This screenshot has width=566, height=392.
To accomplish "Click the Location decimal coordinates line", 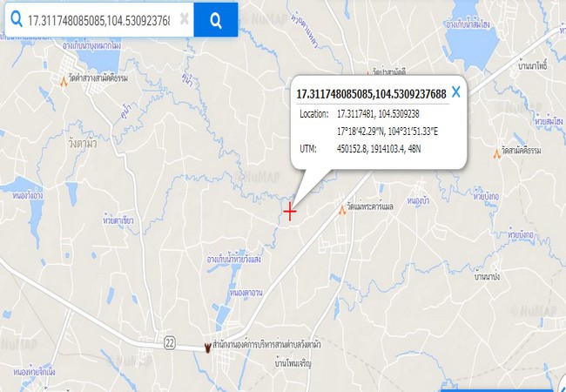I will 378,114.
